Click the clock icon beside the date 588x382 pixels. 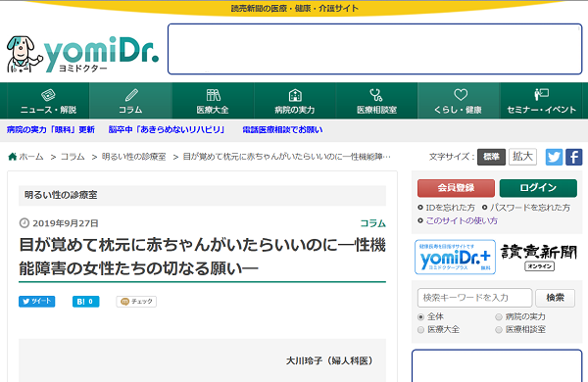click(24, 223)
